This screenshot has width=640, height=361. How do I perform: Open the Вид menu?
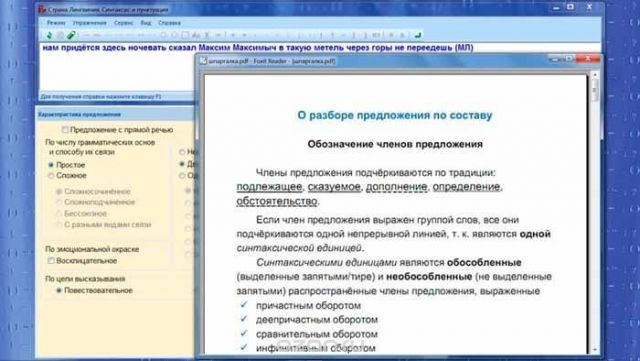click(x=146, y=23)
